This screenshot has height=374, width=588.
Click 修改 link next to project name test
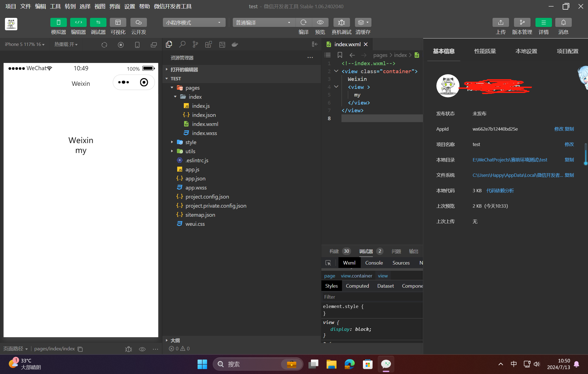coord(569,144)
